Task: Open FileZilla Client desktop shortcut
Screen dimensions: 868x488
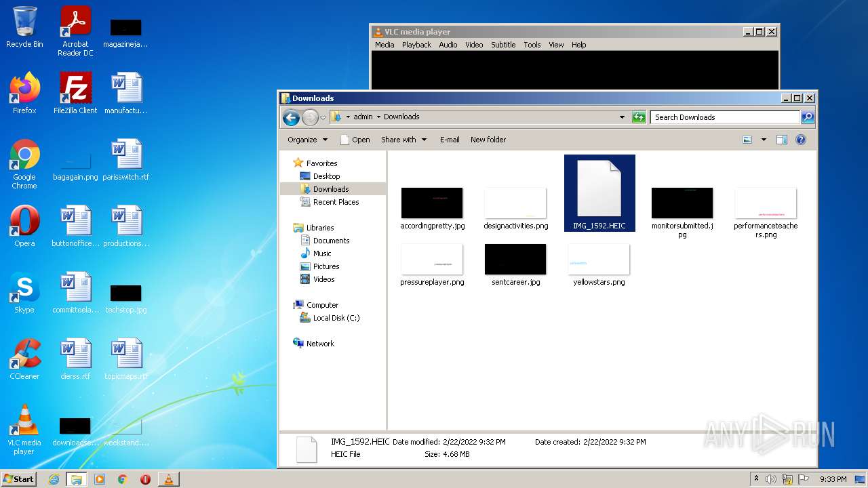Action: (x=75, y=93)
